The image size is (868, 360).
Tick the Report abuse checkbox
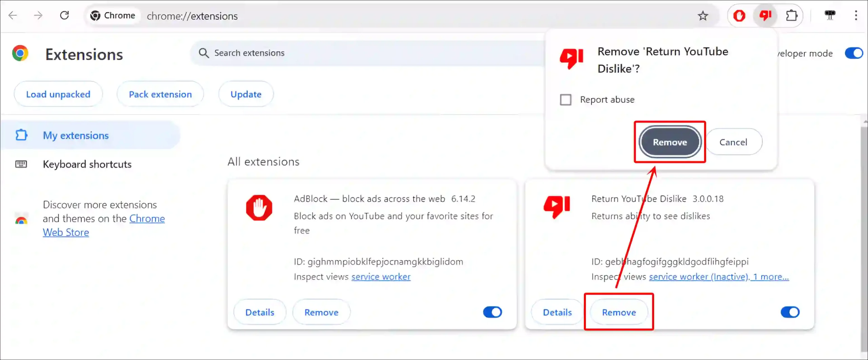pyautogui.click(x=566, y=100)
